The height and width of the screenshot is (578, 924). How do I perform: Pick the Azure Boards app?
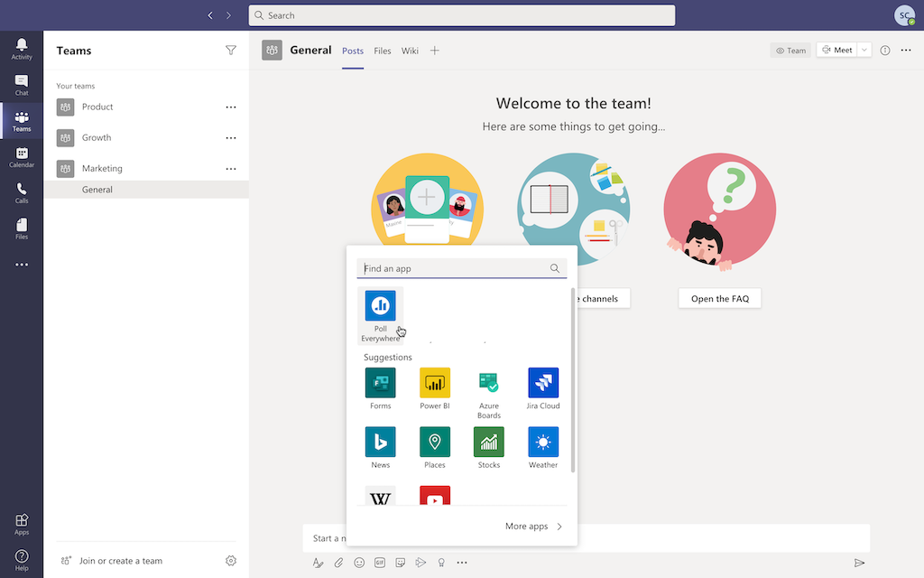coord(489,394)
